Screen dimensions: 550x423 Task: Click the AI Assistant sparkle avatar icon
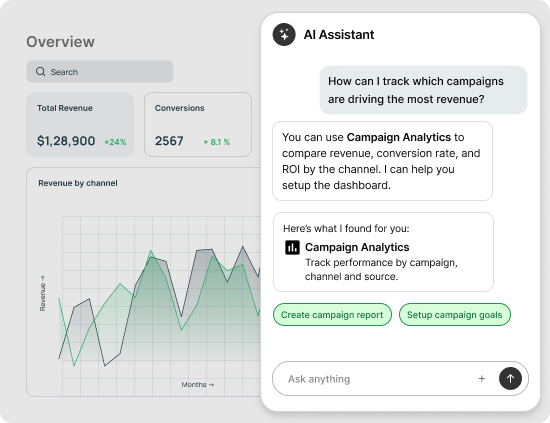pos(284,34)
